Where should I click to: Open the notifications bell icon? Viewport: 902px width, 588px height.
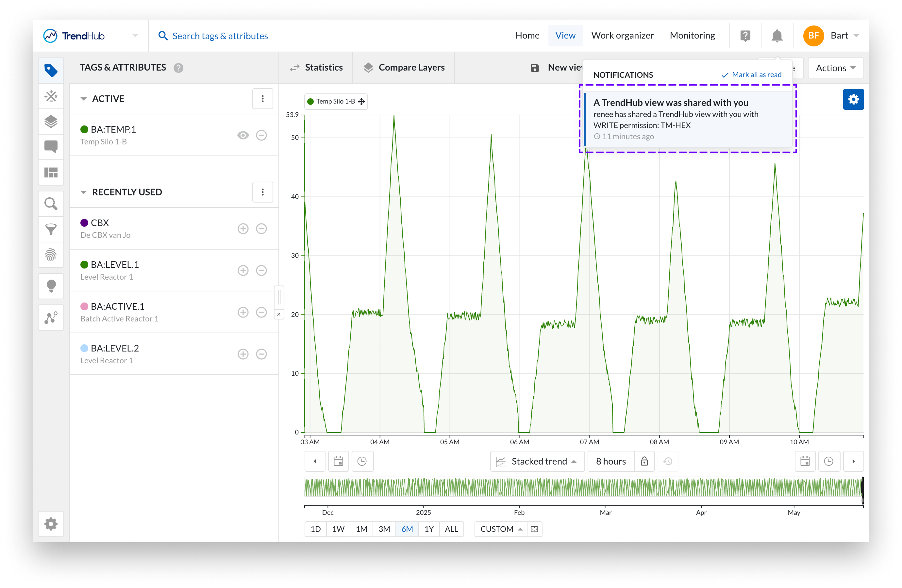777,36
